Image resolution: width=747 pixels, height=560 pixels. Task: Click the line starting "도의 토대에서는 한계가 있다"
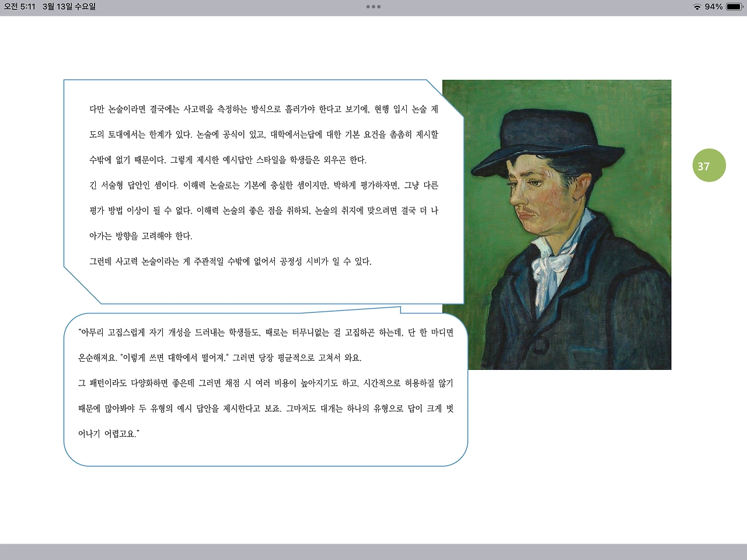[264, 135]
